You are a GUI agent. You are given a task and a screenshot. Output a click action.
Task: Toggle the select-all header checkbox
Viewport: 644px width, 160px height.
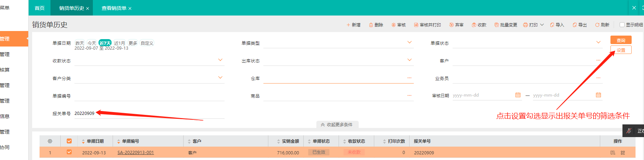point(69,141)
